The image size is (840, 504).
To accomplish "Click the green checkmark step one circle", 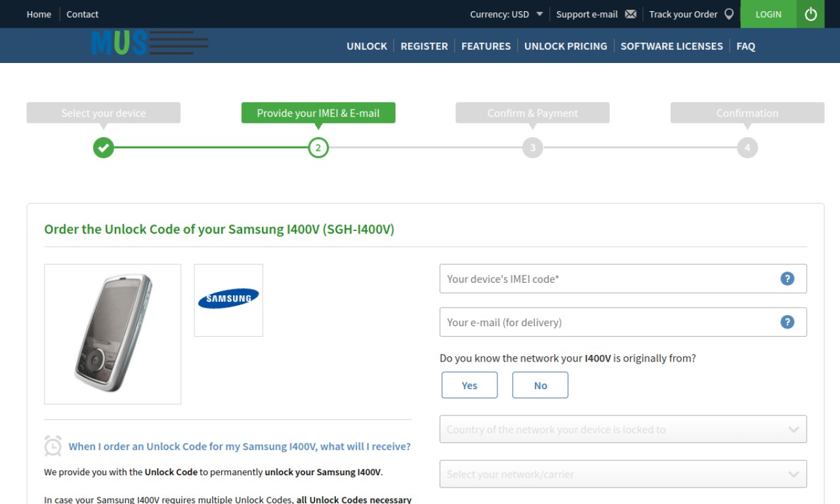I will [x=104, y=148].
